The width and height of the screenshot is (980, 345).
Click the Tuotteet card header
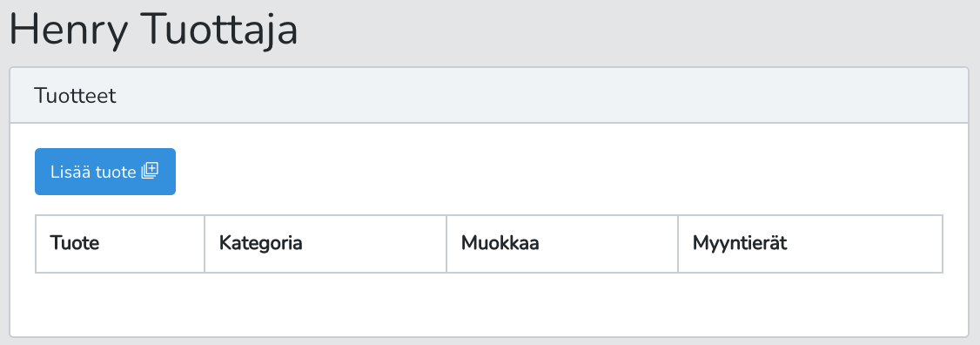pos(489,96)
